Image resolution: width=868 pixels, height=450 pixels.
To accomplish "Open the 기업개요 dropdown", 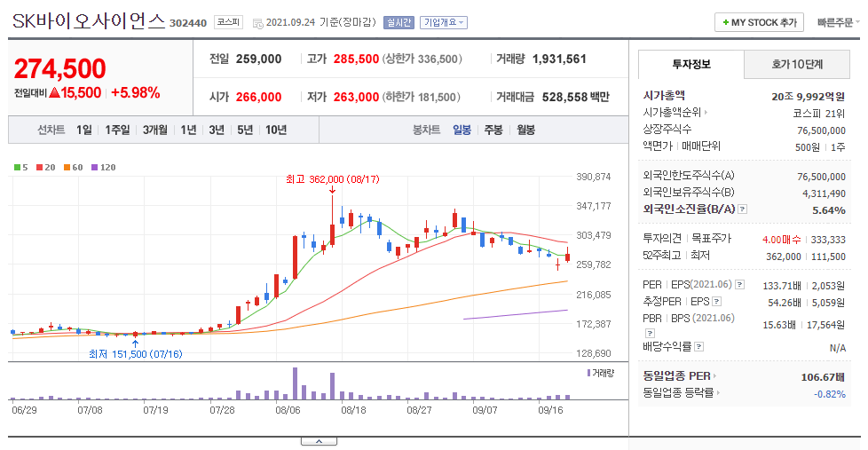I will click(x=444, y=22).
